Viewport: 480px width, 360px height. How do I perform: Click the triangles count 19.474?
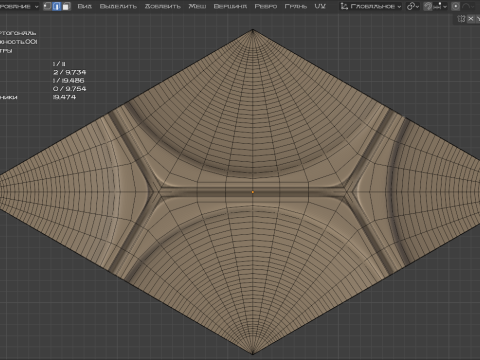[64, 97]
